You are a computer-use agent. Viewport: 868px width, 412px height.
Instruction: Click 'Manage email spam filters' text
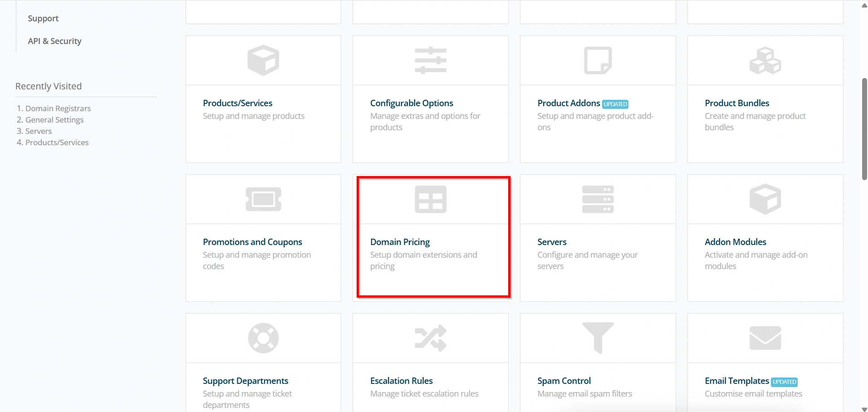(x=585, y=393)
